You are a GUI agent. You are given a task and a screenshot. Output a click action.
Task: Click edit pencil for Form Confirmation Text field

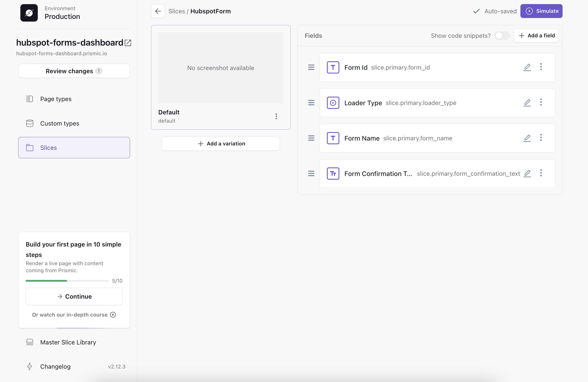[527, 173]
